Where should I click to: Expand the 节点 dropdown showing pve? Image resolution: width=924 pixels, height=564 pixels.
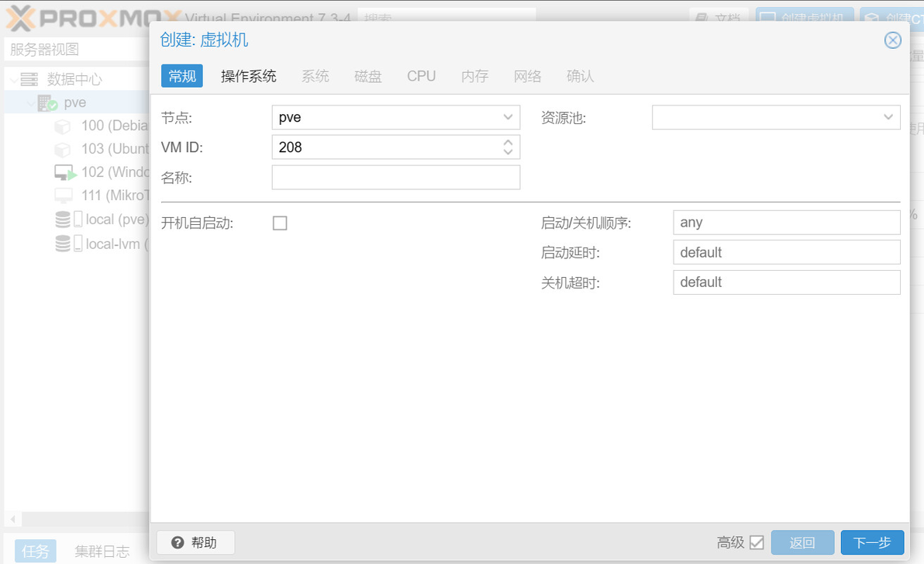(508, 117)
